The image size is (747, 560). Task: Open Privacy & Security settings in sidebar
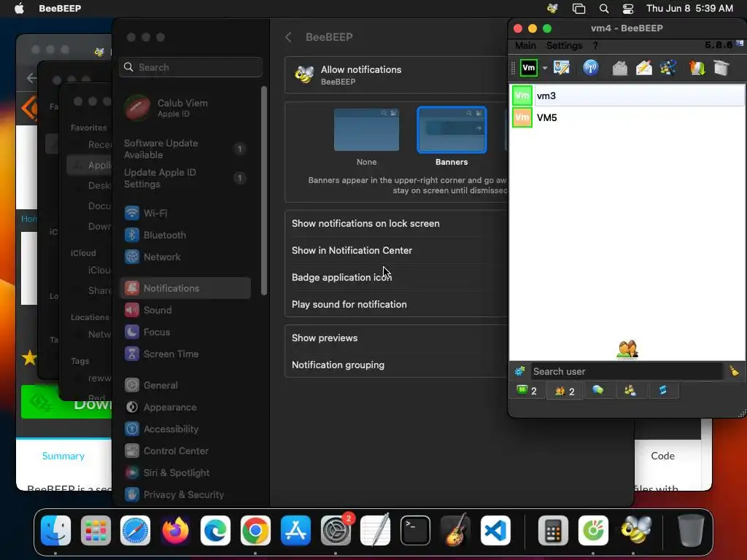185,495
